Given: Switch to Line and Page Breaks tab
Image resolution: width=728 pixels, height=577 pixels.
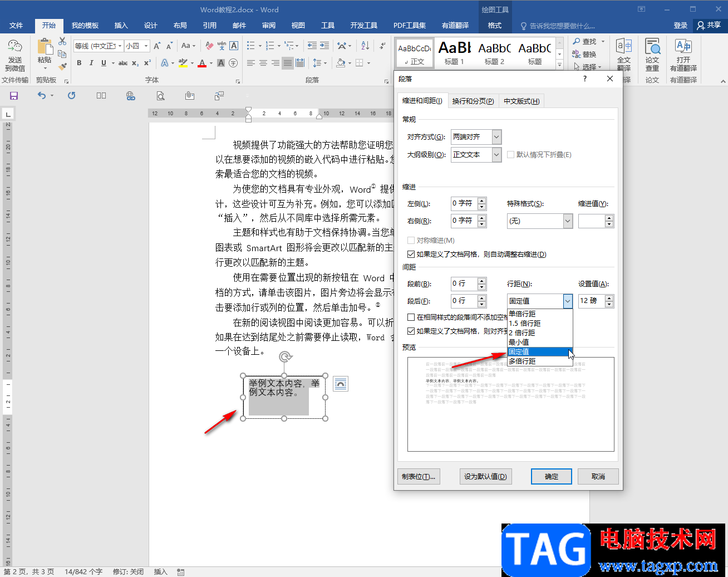Looking at the screenshot, I should pos(473,101).
